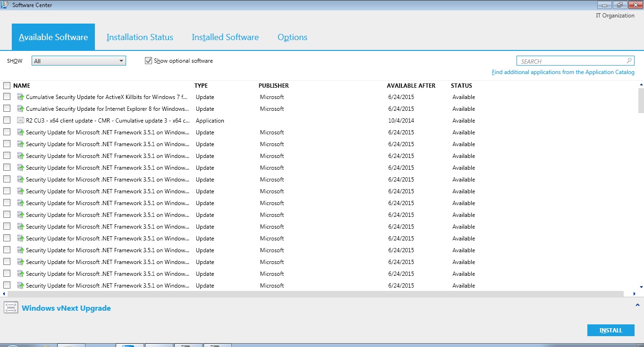The width and height of the screenshot is (644, 347).
Task: Click the Software Center title bar icon
Action: coord(5,5)
